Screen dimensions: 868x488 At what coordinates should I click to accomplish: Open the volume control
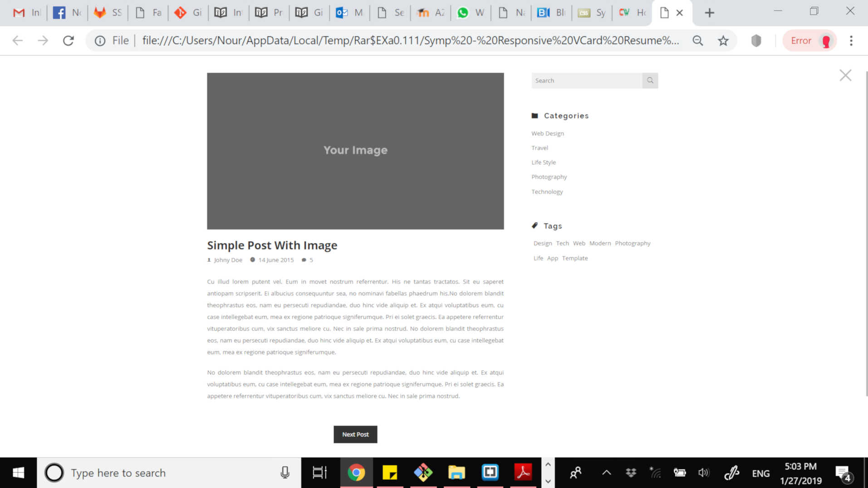point(704,473)
